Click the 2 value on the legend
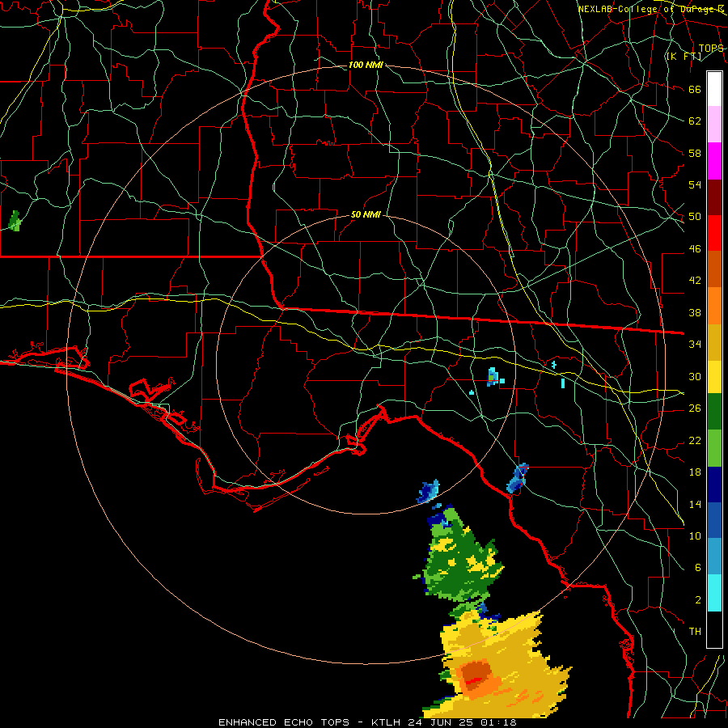The height and width of the screenshot is (728, 728). 697,600
